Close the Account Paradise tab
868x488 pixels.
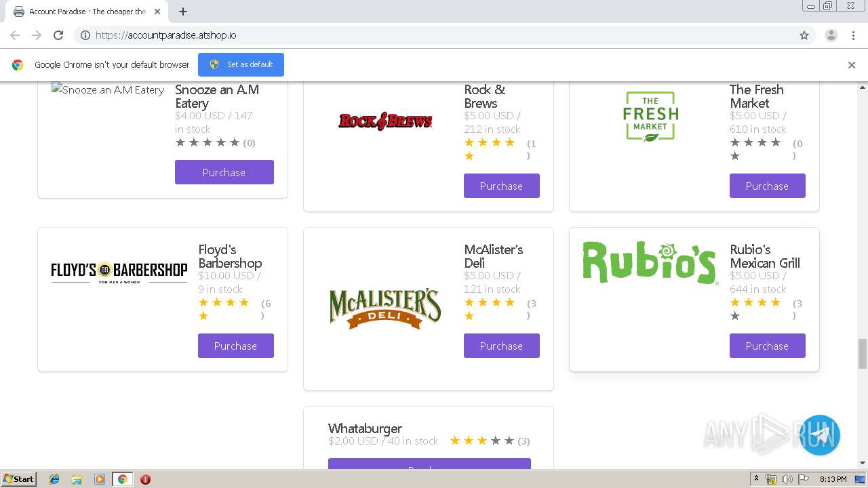click(x=157, y=12)
